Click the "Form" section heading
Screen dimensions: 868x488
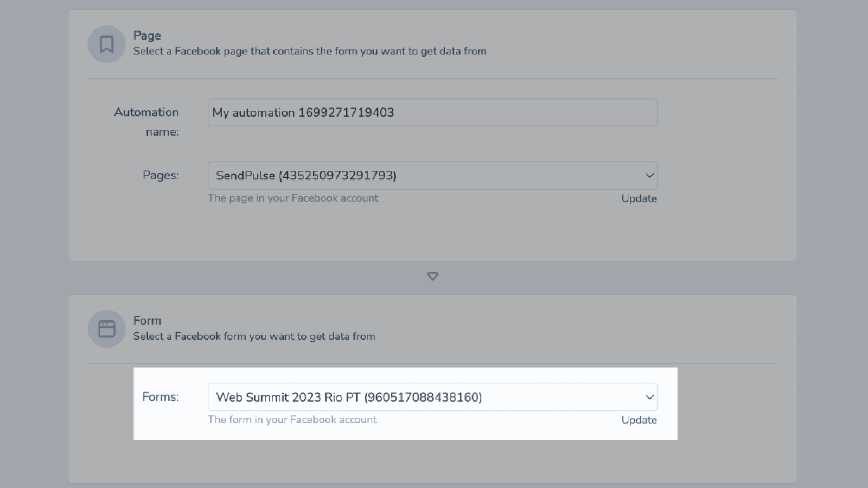147,320
